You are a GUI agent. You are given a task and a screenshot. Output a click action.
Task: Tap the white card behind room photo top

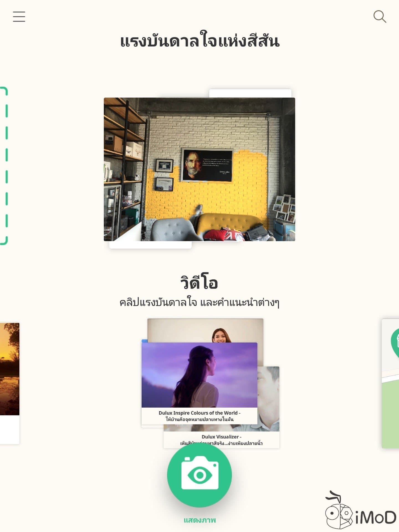(250, 93)
